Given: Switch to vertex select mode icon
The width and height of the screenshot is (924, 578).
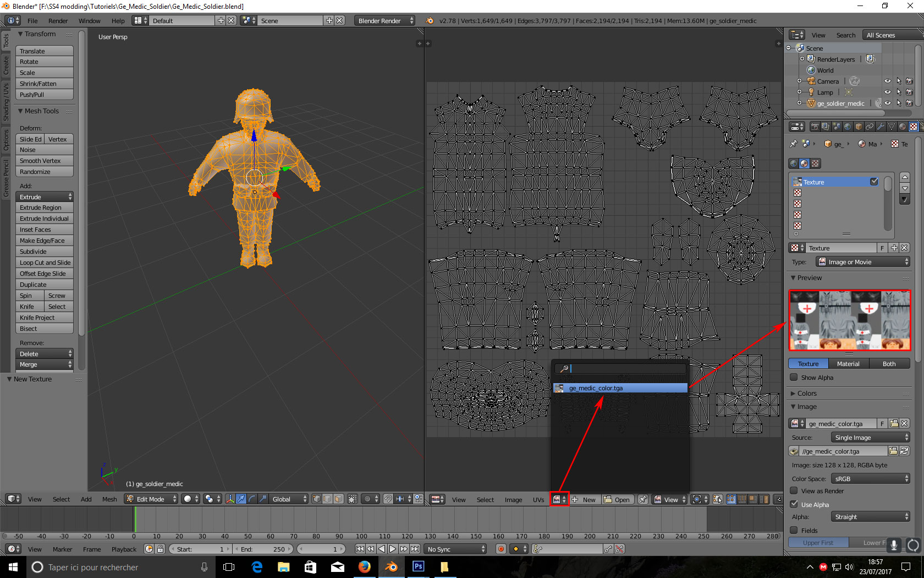Looking at the screenshot, I should [317, 499].
